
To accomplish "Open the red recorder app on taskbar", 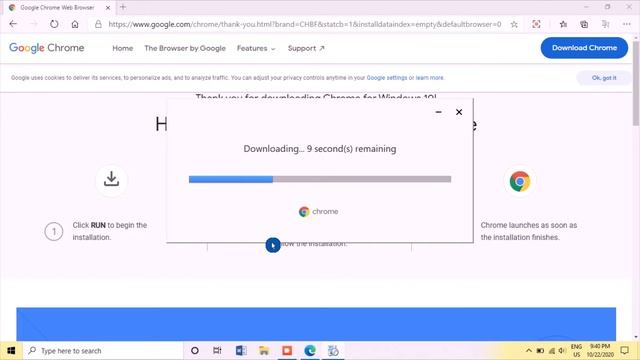I will coord(287,351).
